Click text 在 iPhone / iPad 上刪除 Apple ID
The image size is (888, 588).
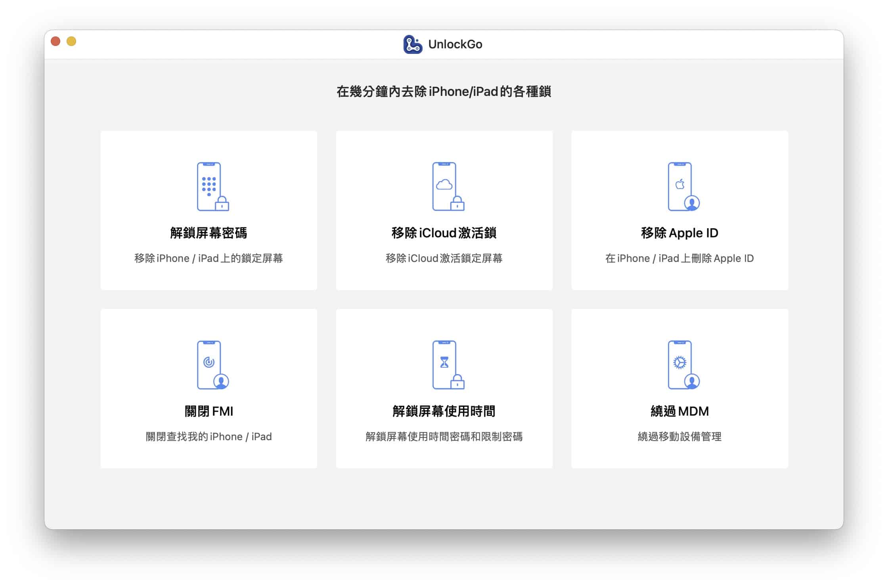pyautogui.click(x=679, y=258)
